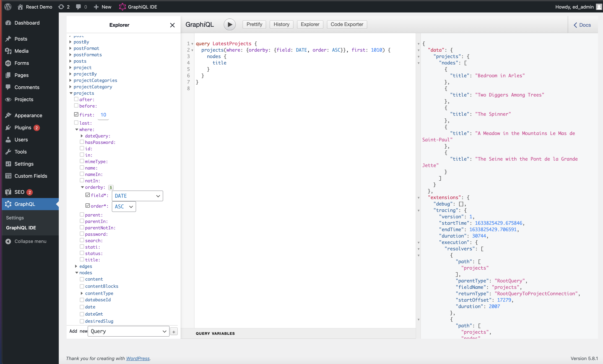Image resolution: width=603 pixels, height=364 pixels.
Task: Enable the last: checkbox
Action: pos(76,122)
